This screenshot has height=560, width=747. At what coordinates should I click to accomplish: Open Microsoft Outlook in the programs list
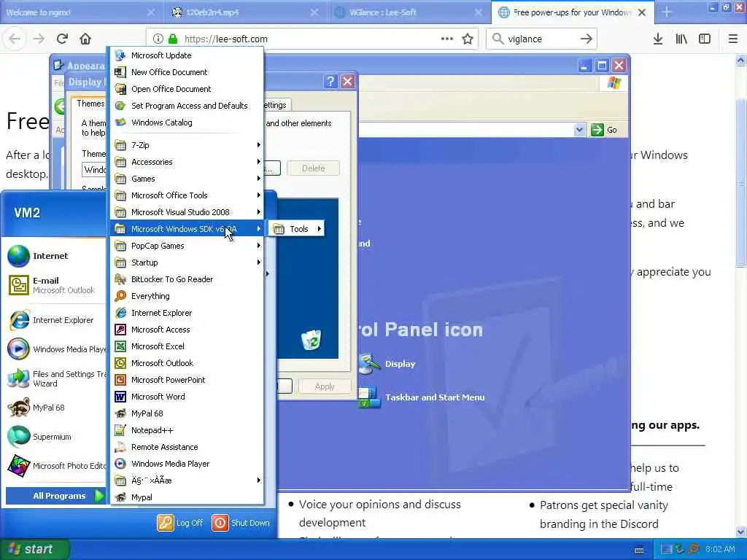(187, 363)
